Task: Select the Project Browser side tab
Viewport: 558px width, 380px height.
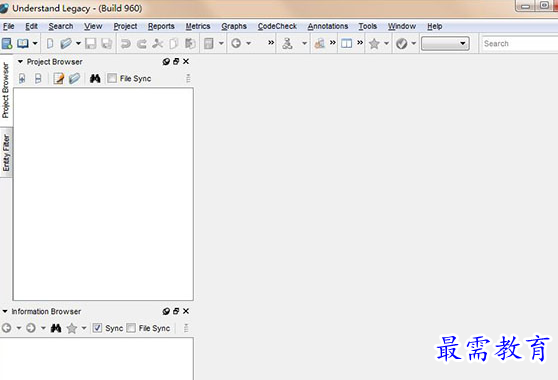Action: point(6,90)
